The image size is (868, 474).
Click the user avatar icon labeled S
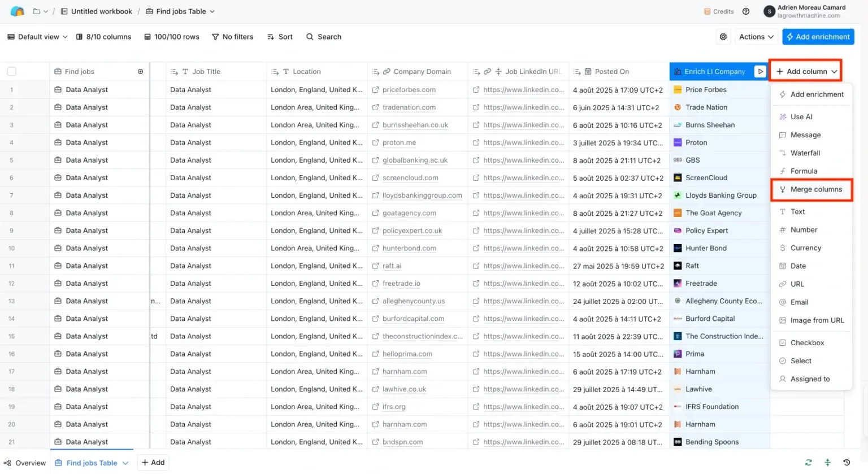[769, 11]
